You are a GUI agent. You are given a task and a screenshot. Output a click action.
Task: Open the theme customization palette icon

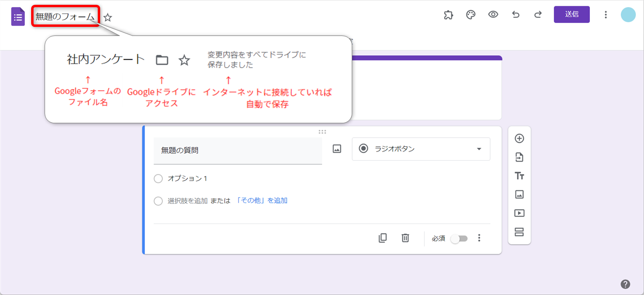(x=471, y=15)
